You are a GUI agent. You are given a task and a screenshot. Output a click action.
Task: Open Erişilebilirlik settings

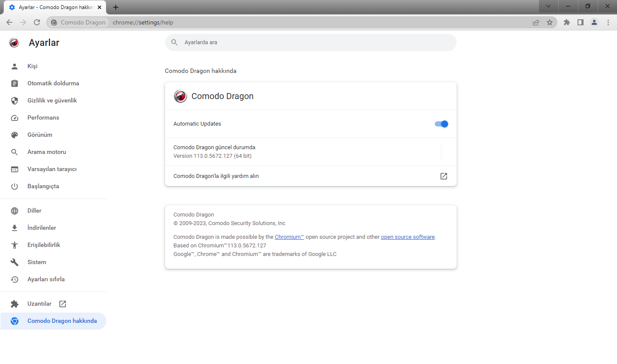53,245
